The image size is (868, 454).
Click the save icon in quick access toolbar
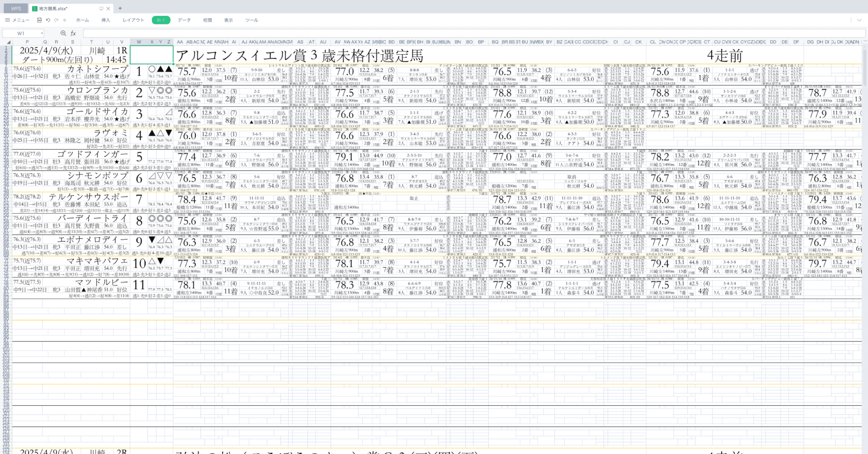click(39, 20)
